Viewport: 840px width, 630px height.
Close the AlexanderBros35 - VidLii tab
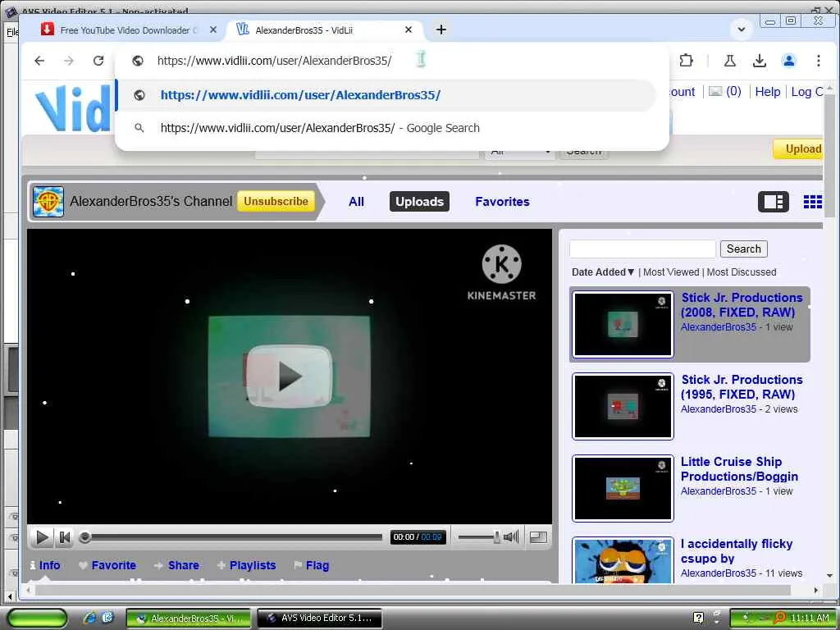pos(409,30)
